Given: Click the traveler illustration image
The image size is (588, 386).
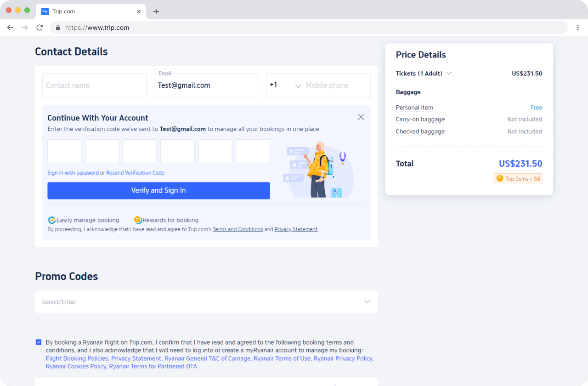Looking at the screenshot, I should point(318,169).
